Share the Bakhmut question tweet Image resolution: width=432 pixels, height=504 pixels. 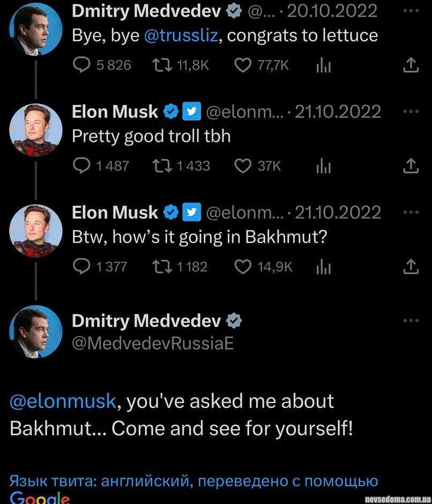[x=410, y=266]
